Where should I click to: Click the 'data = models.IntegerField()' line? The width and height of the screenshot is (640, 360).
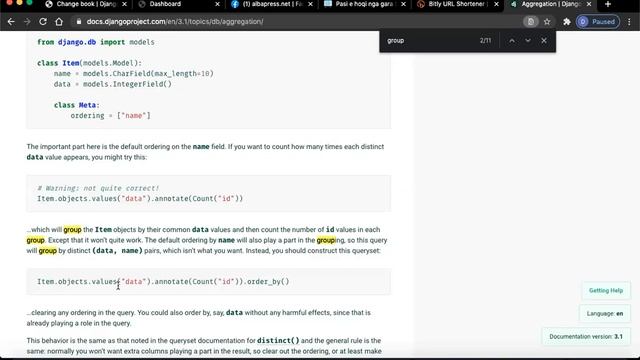113,84
